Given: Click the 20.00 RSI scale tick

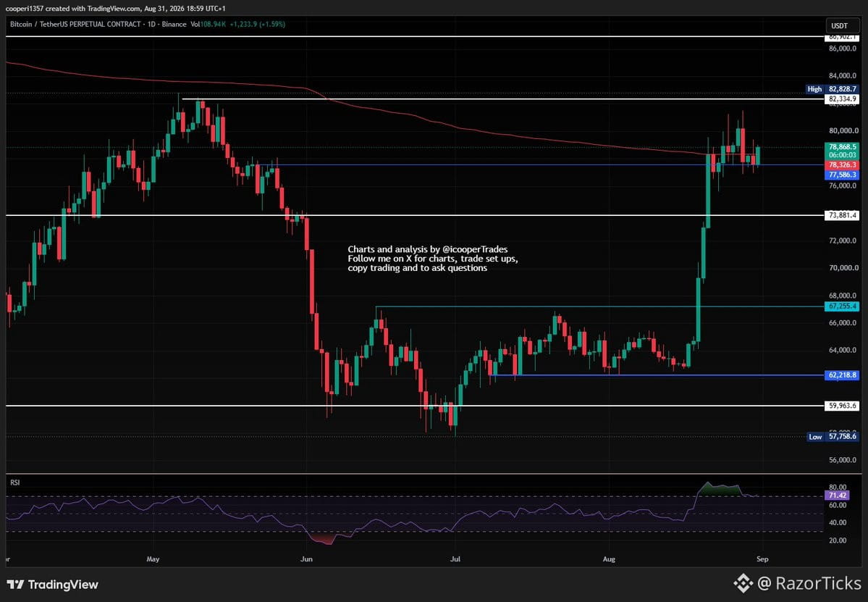Looking at the screenshot, I should coord(838,540).
